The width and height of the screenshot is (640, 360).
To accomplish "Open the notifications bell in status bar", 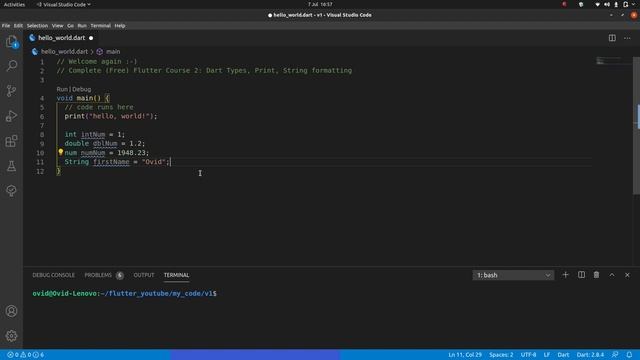I will [x=629, y=355].
